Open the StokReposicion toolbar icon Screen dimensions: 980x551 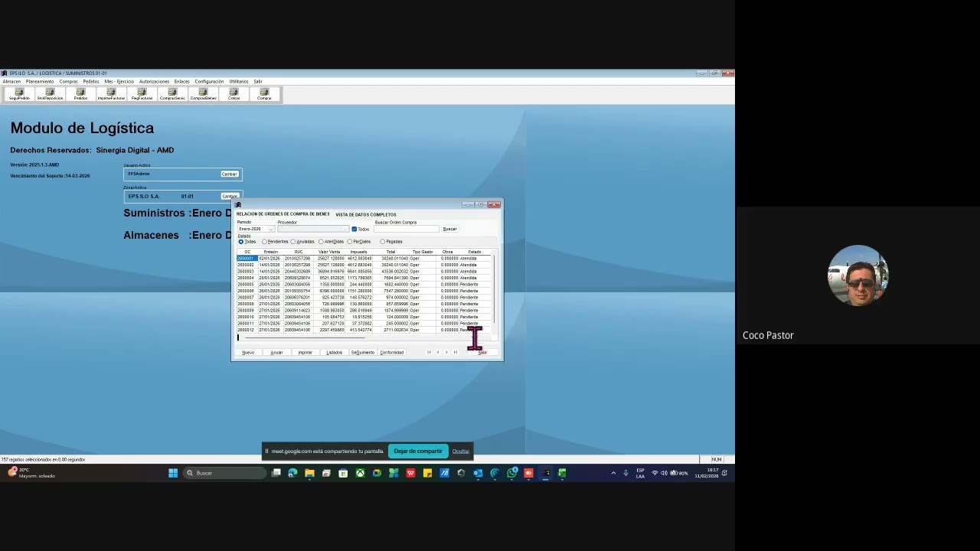click(50, 94)
